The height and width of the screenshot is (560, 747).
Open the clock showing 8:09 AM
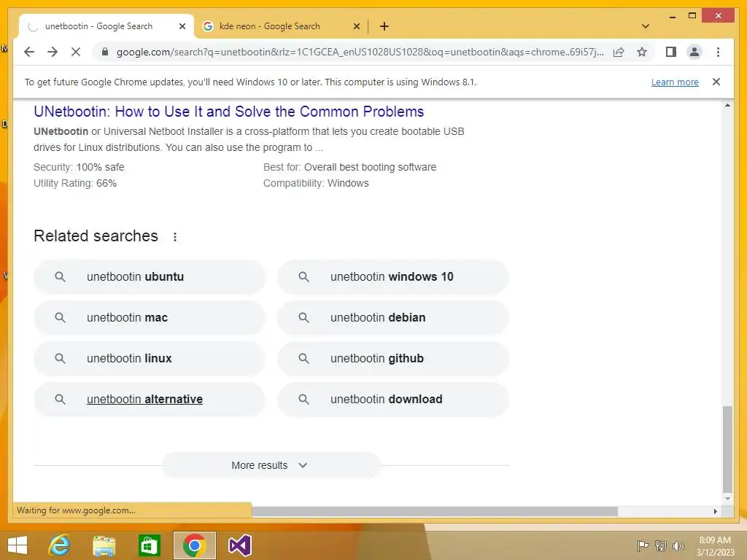tap(715, 545)
